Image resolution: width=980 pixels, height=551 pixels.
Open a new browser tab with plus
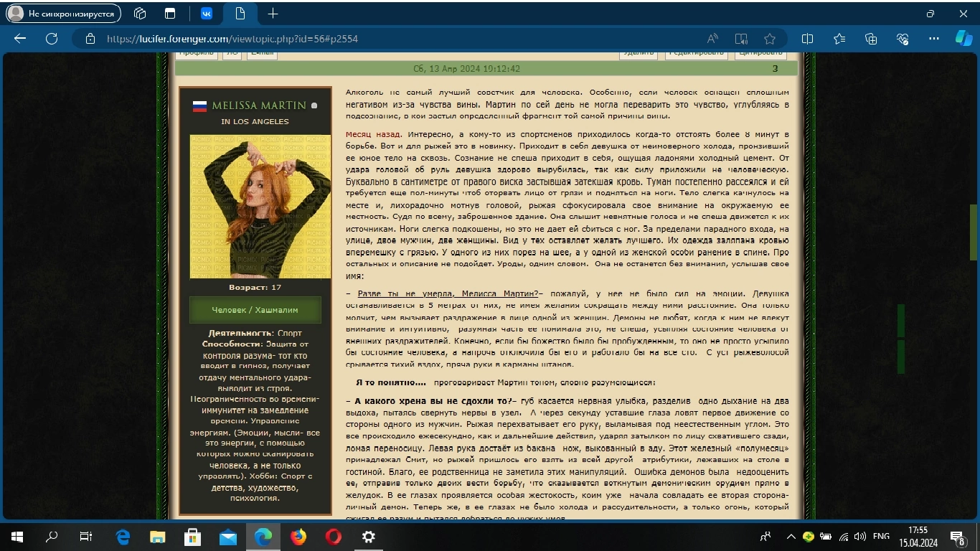click(x=271, y=13)
